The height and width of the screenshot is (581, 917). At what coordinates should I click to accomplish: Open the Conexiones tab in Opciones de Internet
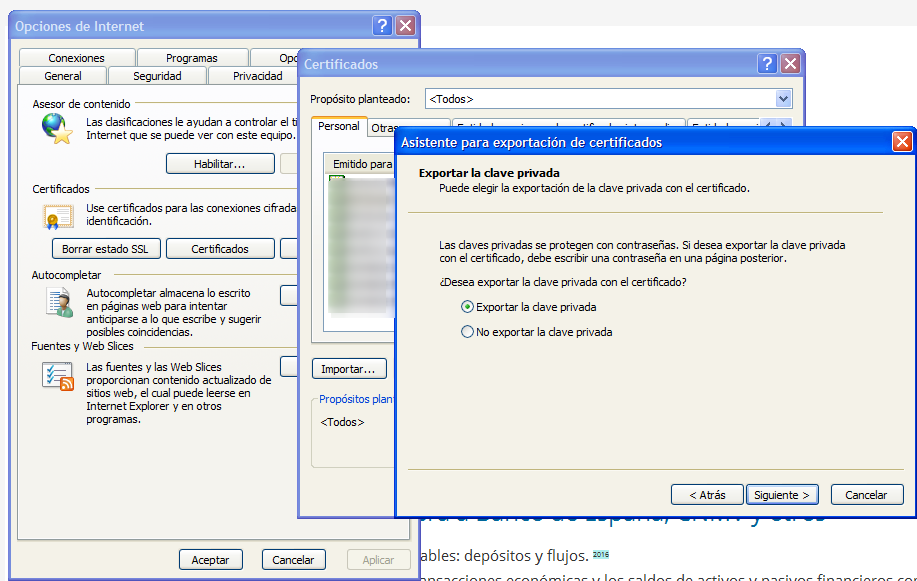pos(77,58)
